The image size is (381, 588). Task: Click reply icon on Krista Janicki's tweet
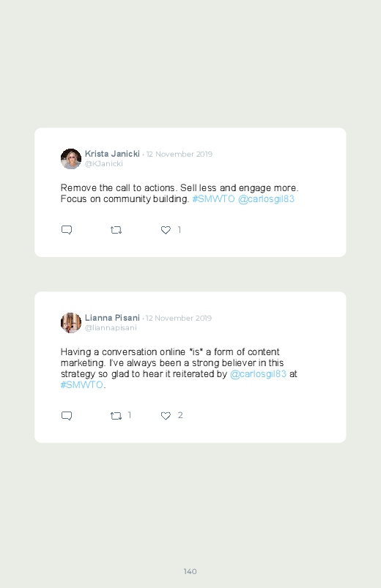pyautogui.click(x=67, y=230)
